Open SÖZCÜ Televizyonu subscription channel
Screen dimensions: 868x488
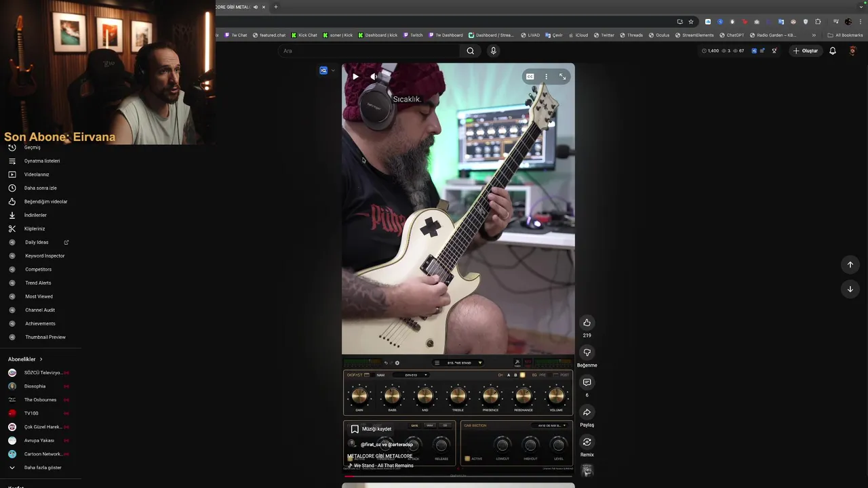tap(41, 373)
